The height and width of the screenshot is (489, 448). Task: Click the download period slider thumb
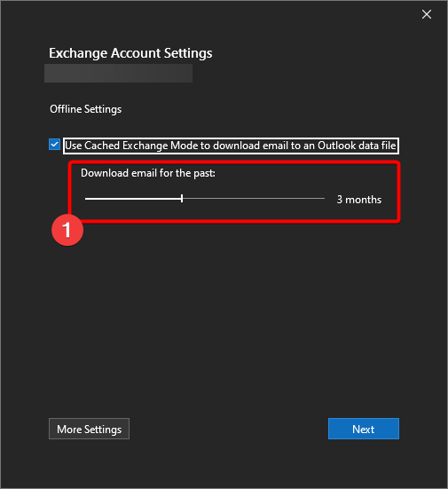[182, 198]
